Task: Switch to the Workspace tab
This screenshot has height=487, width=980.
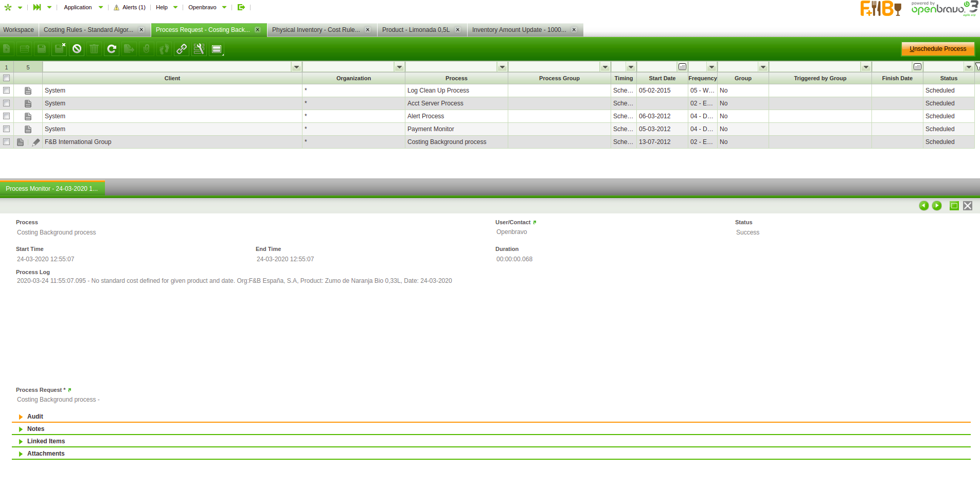Action: [x=19, y=30]
